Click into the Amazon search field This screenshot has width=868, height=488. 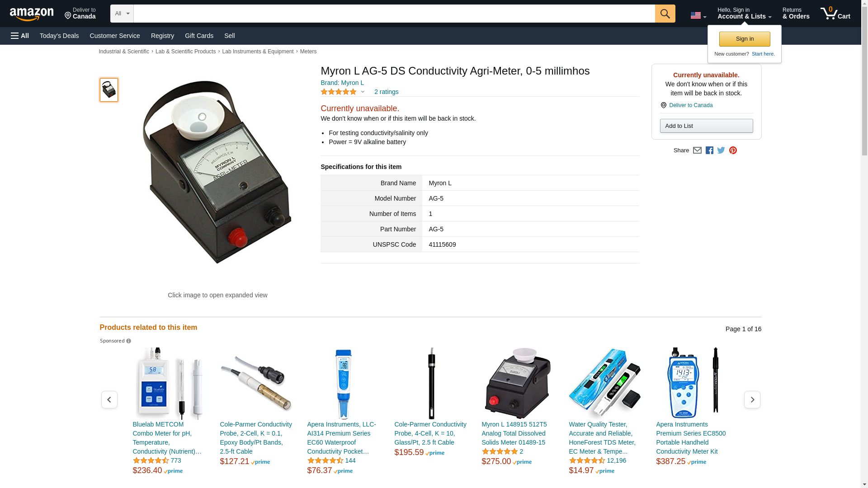click(x=394, y=14)
